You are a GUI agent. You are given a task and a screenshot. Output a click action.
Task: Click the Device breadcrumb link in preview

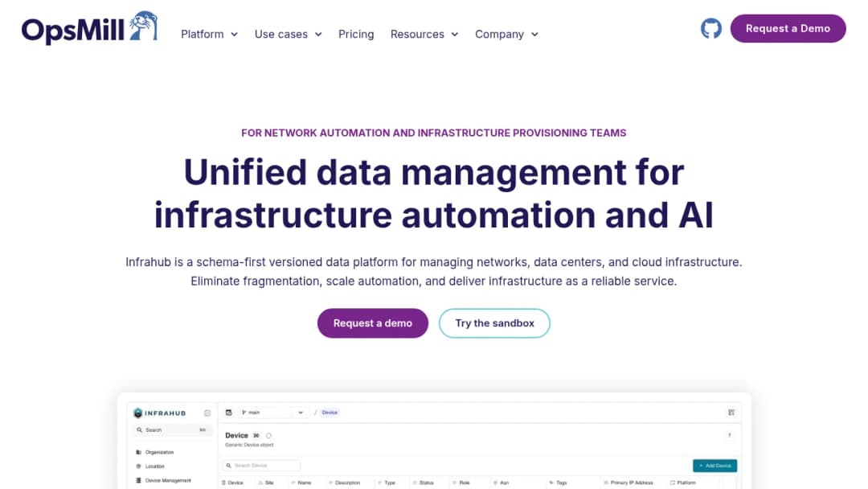tap(330, 413)
